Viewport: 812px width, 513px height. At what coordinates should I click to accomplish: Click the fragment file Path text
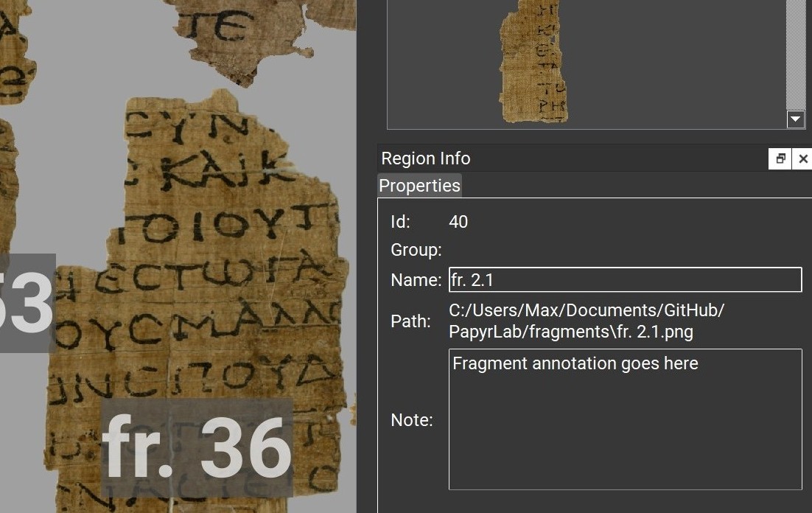[587, 321]
